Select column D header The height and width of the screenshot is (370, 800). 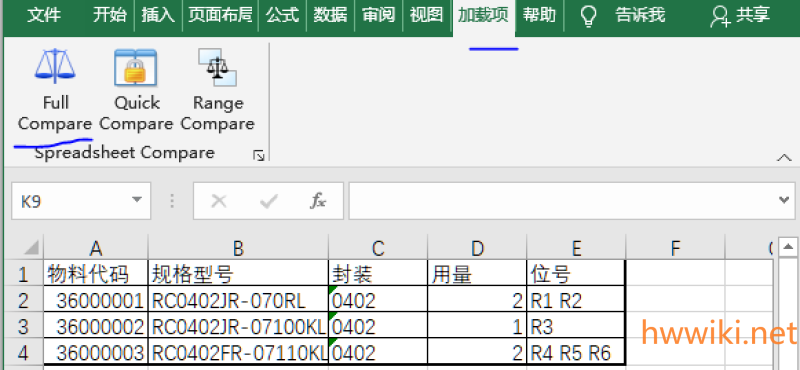click(477, 248)
